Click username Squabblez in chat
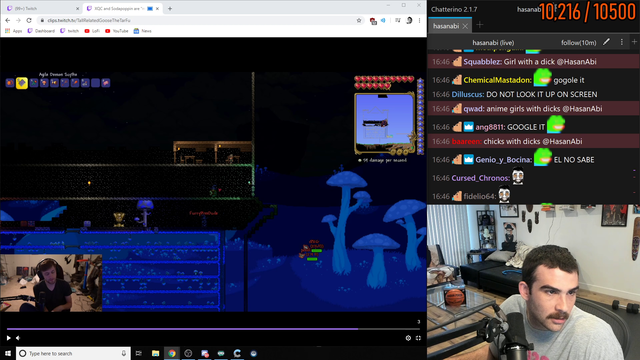Screen dimensions: 640x360 (x=482, y=62)
